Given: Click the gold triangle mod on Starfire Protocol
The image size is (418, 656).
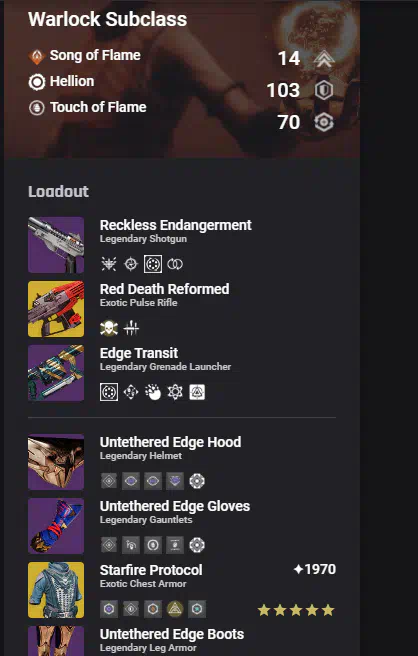Looking at the screenshot, I should click(175, 609).
